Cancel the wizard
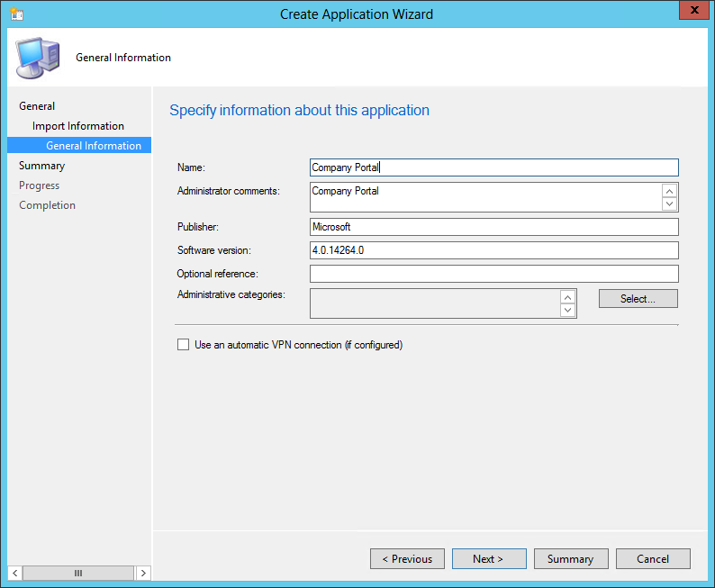 [x=653, y=559]
